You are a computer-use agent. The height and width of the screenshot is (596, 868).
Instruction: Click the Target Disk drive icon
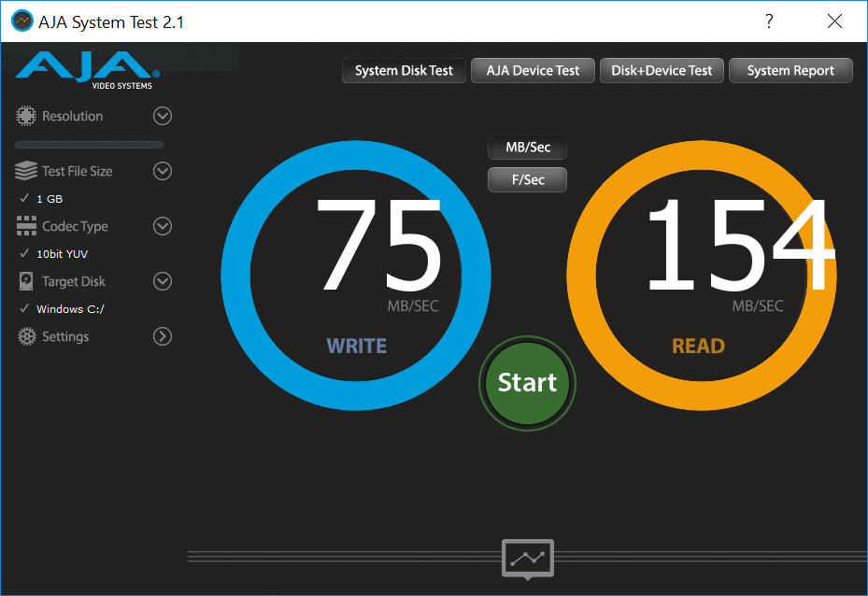coord(26,281)
